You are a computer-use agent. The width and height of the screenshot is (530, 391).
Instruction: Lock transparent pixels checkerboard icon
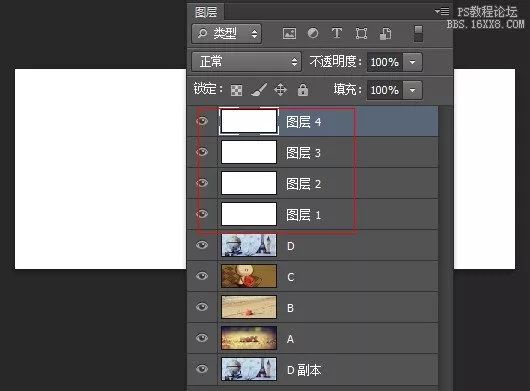(236, 90)
